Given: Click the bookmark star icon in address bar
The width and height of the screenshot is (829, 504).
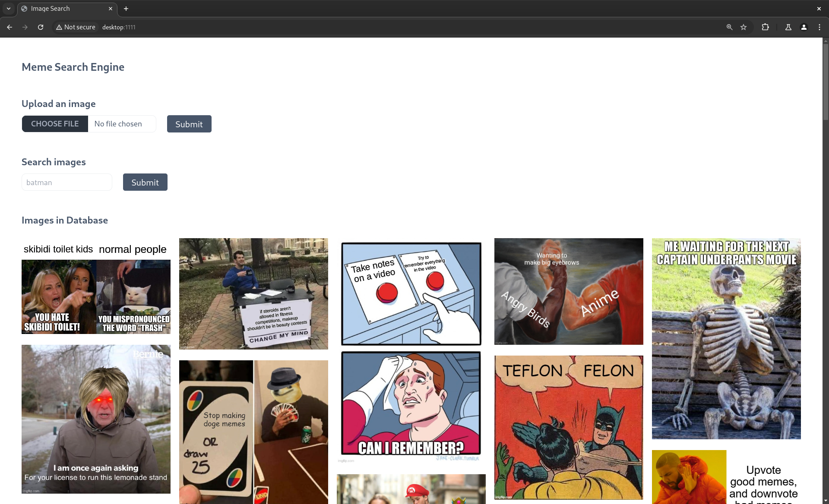Looking at the screenshot, I should 744,27.
